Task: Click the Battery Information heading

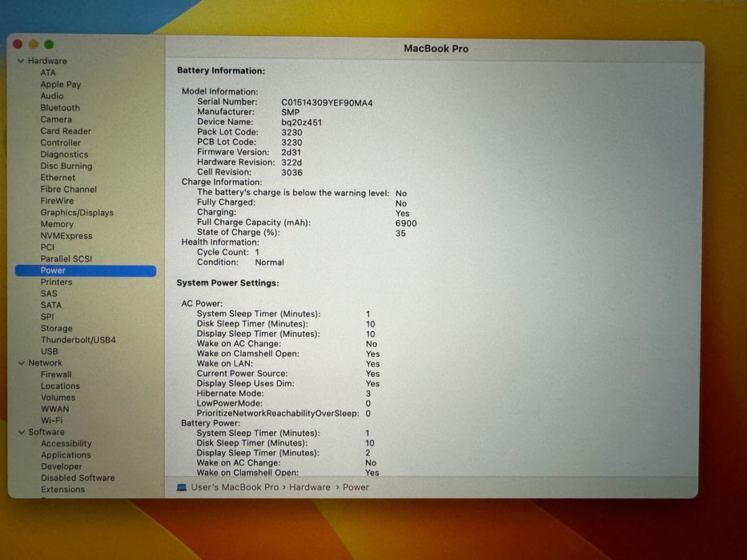Action: [x=221, y=70]
